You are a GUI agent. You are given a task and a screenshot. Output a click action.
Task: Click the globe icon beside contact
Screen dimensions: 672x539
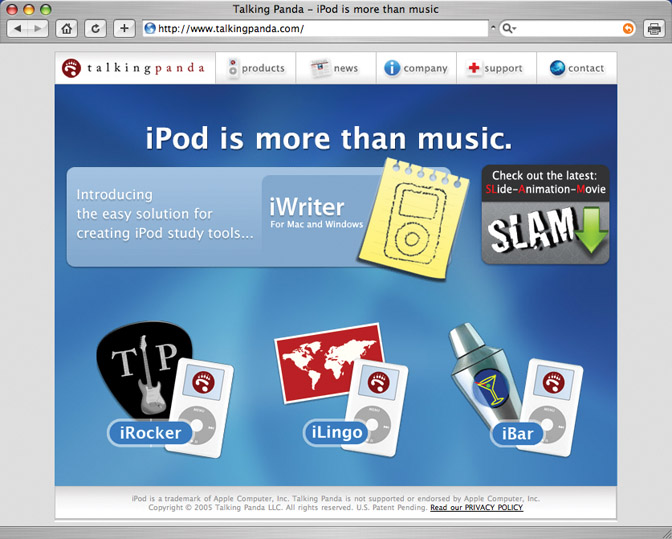[x=557, y=68]
